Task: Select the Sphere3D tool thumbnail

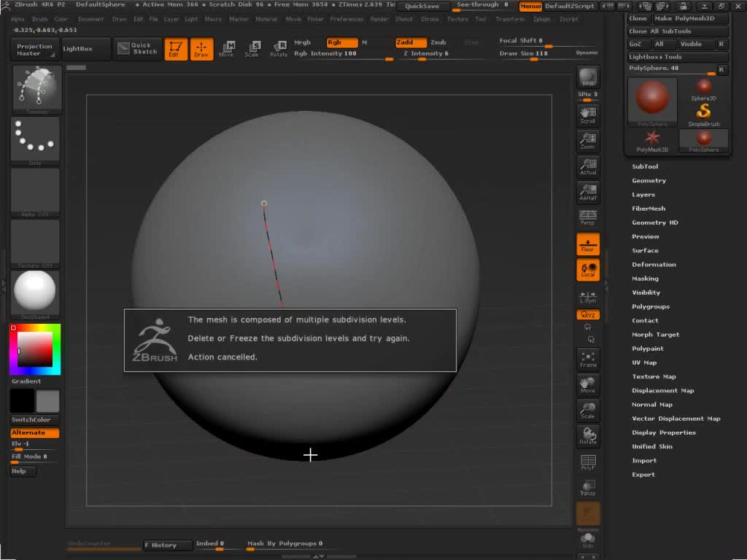Action: 704,90
